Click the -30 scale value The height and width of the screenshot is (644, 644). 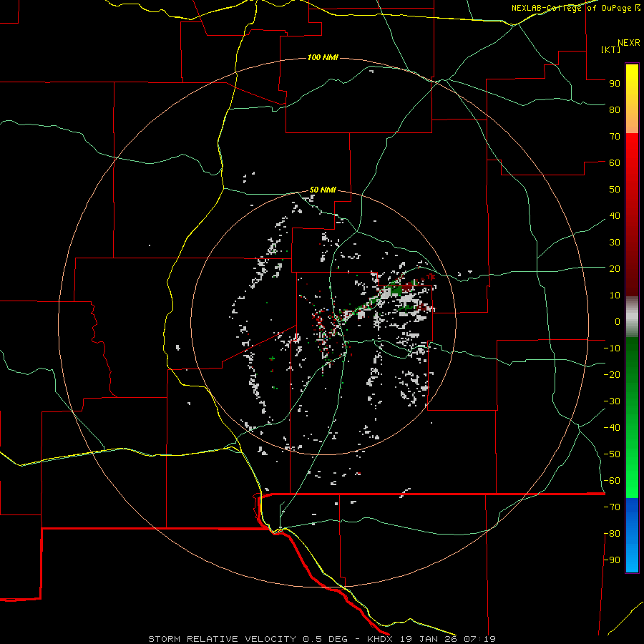tap(612, 401)
